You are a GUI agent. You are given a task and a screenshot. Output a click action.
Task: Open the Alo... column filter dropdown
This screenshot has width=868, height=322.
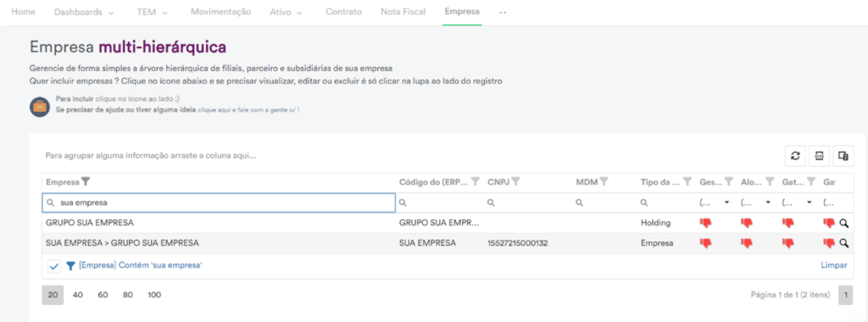click(x=768, y=203)
